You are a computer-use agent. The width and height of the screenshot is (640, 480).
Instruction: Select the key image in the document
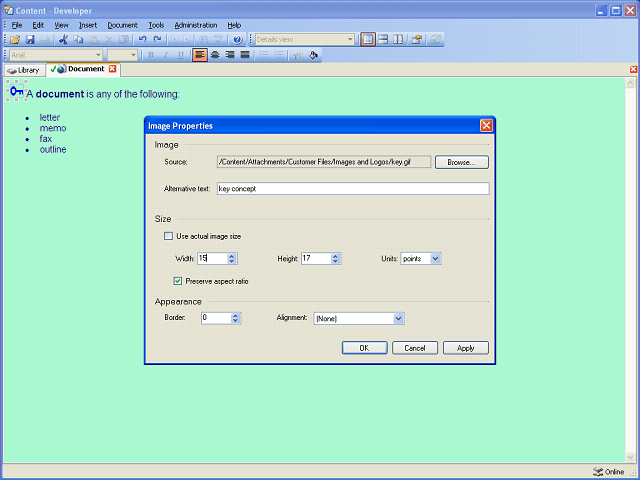pyautogui.click(x=17, y=91)
